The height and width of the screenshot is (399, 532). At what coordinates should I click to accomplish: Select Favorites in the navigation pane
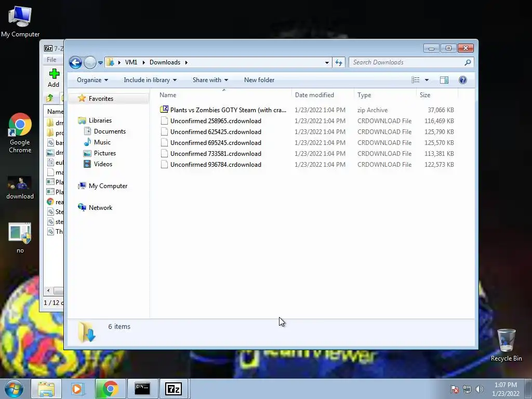pyautogui.click(x=101, y=98)
